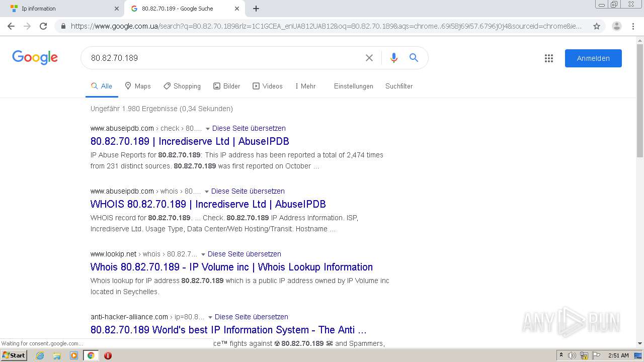Open the Chrome three-dot menu
644x362 pixels.
(633, 26)
